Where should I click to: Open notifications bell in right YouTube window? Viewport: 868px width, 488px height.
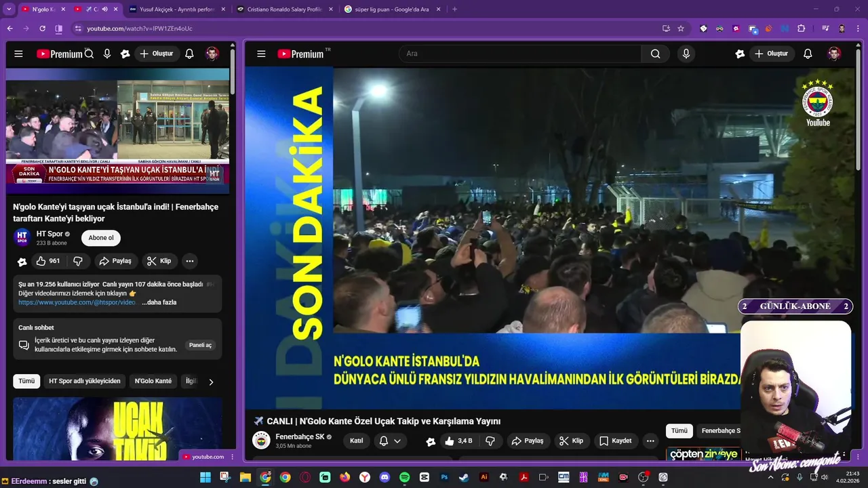pos(808,54)
